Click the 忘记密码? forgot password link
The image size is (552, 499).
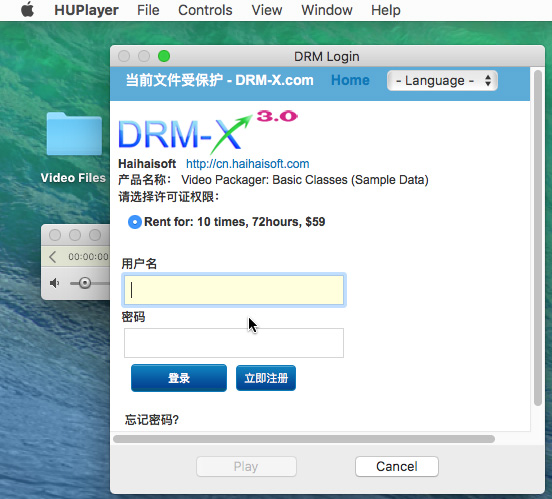[x=152, y=420]
